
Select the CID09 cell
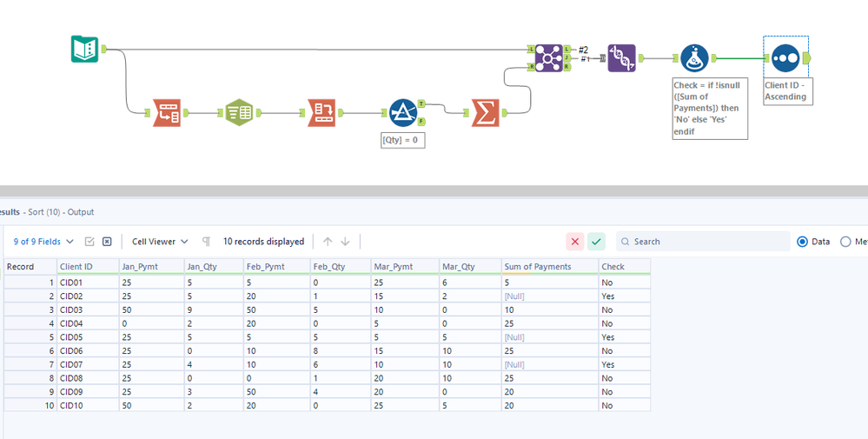click(88, 391)
